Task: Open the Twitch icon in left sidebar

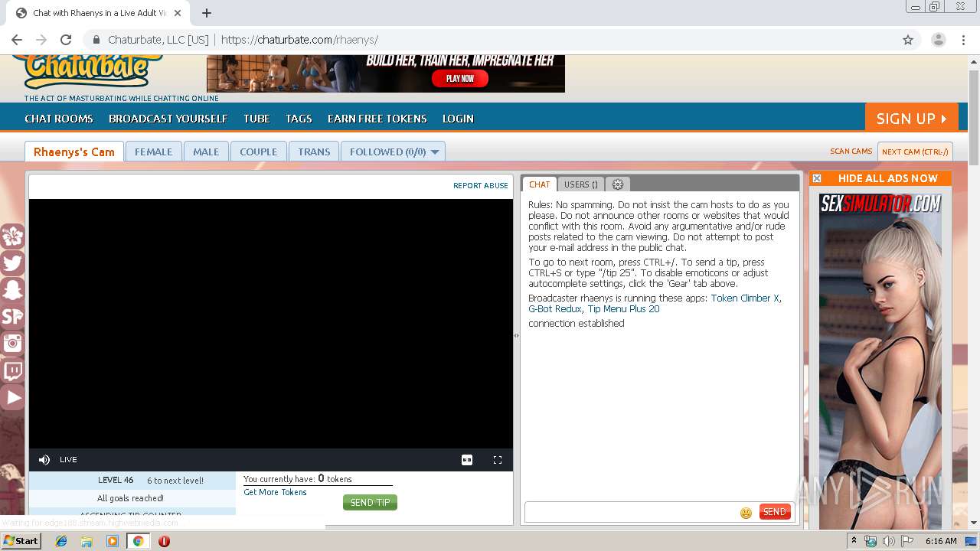Action: [12, 370]
